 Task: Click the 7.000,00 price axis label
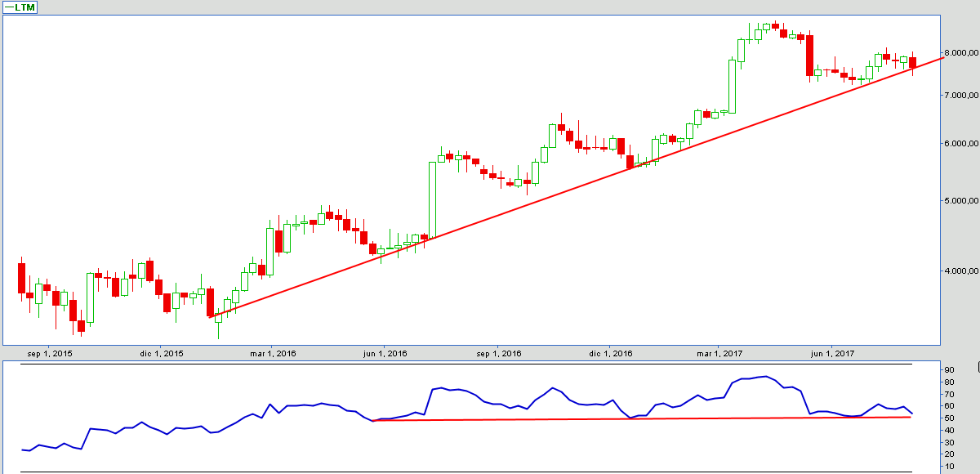[x=961, y=96]
